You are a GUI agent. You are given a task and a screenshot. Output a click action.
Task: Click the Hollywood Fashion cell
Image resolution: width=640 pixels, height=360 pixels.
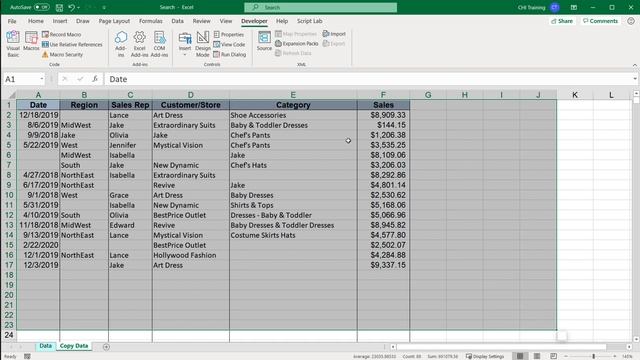coord(191,255)
